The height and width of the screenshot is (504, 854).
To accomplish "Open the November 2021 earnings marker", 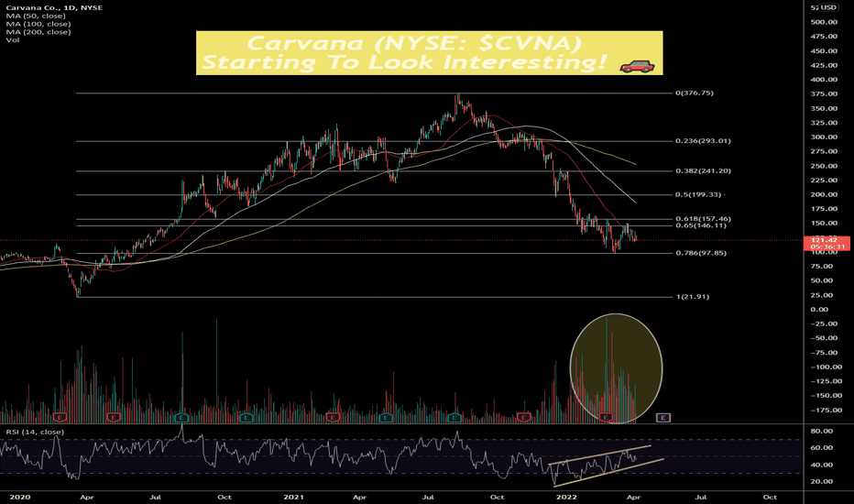I will [524, 417].
